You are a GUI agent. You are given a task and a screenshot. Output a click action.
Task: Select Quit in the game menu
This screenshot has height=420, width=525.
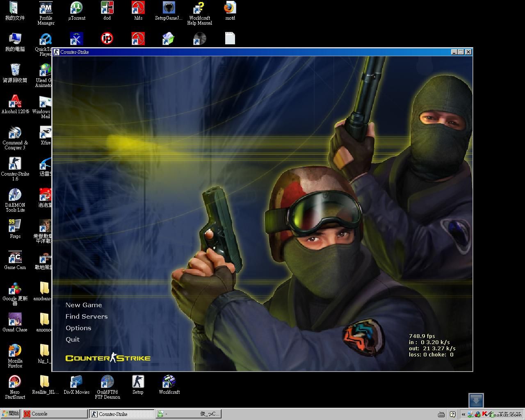73,340
